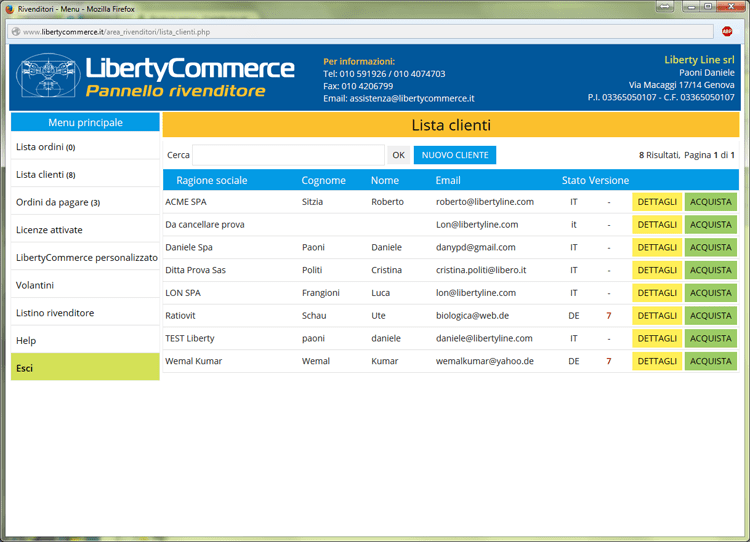Click ACQUISTA for Daniele Spa
This screenshot has height=542, width=750.
(711, 247)
